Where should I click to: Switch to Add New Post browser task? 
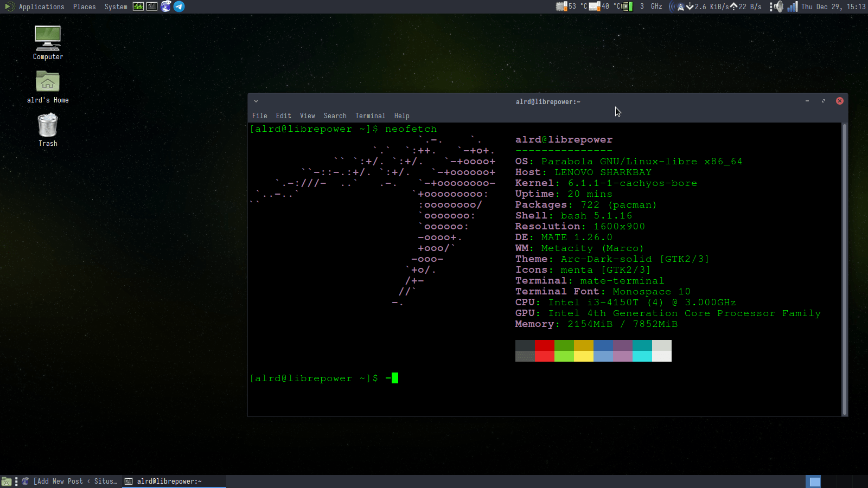(x=70, y=481)
